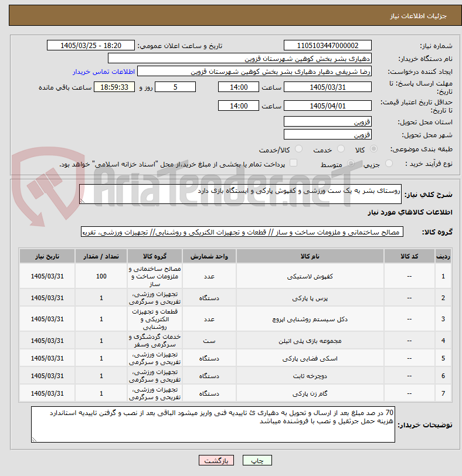
Task: Select the خدمت radio button
Action: tap(341, 149)
